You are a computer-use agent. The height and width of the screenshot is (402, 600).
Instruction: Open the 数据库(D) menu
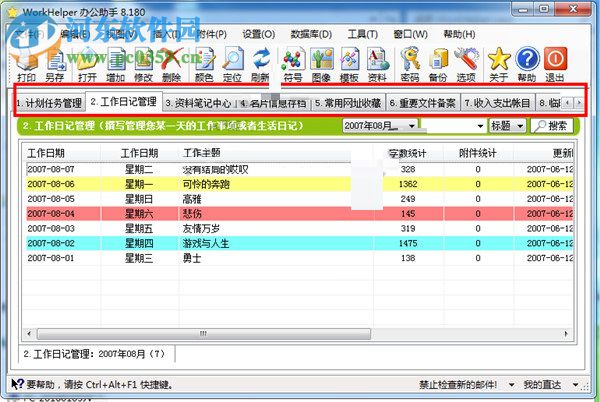pyautogui.click(x=311, y=34)
